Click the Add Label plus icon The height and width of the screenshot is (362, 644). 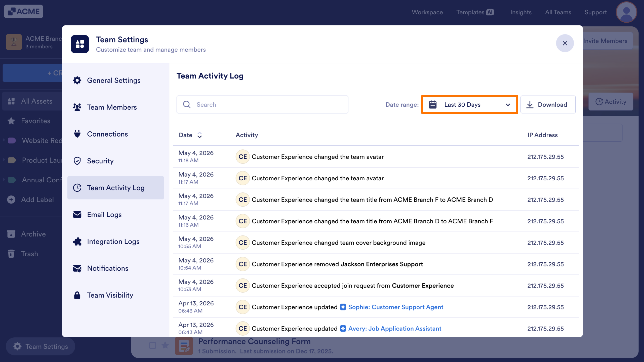tap(11, 199)
